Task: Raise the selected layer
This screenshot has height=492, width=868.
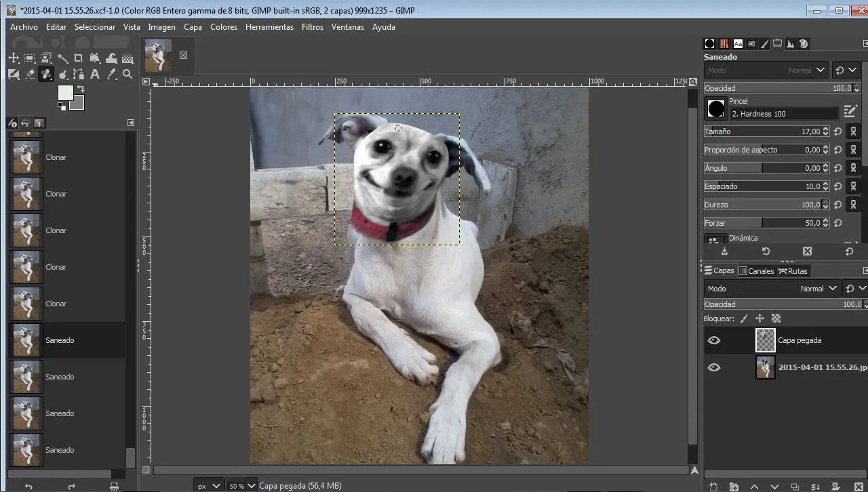Action: tap(754, 487)
